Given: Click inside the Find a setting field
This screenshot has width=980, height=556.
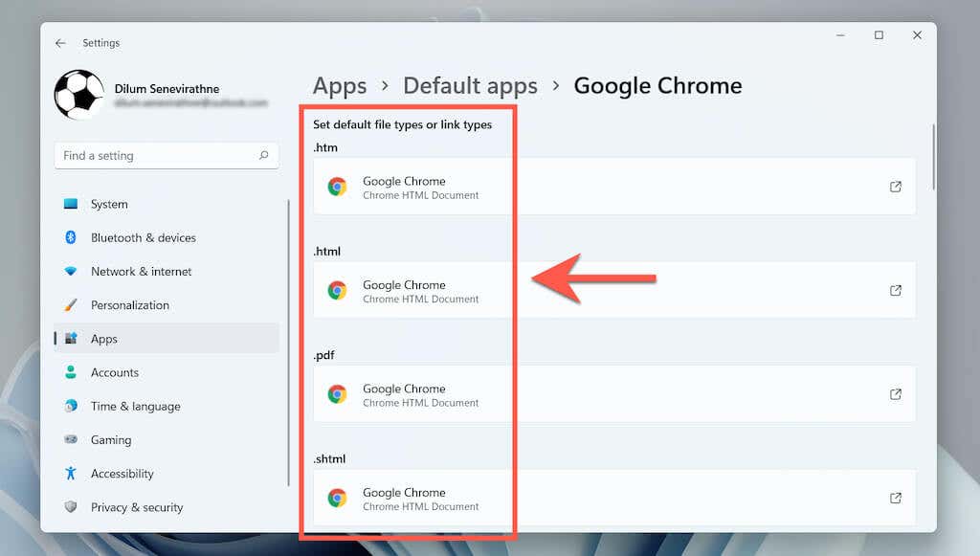Looking at the screenshot, I should click(153, 155).
